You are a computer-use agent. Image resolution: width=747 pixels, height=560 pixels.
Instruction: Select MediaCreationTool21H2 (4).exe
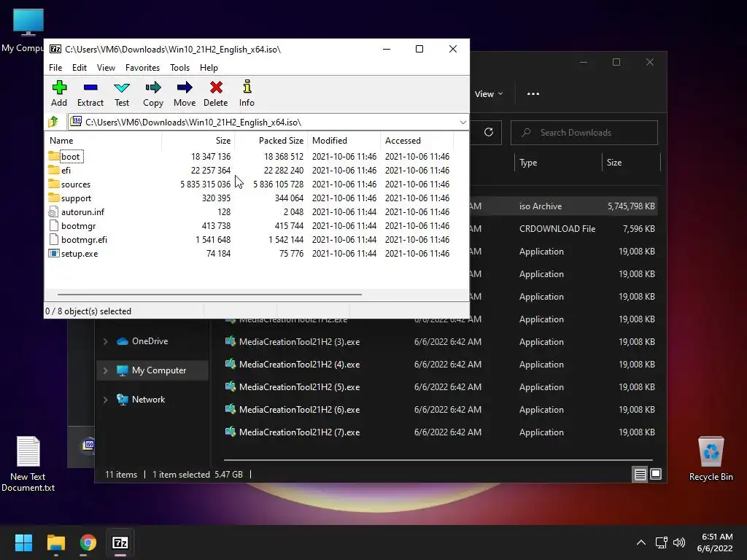pyautogui.click(x=441, y=365)
